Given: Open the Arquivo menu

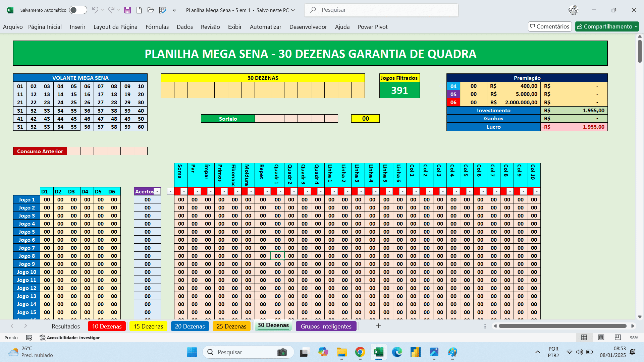Looking at the screenshot, I should click(x=13, y=27).
